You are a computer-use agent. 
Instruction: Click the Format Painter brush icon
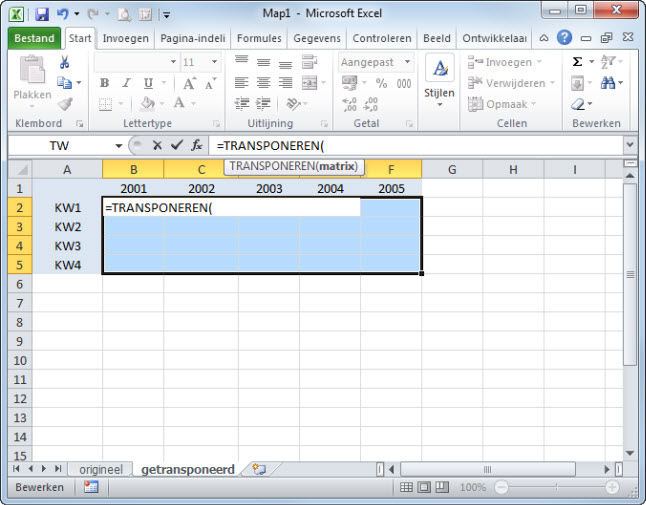click(x=65, y=104)
